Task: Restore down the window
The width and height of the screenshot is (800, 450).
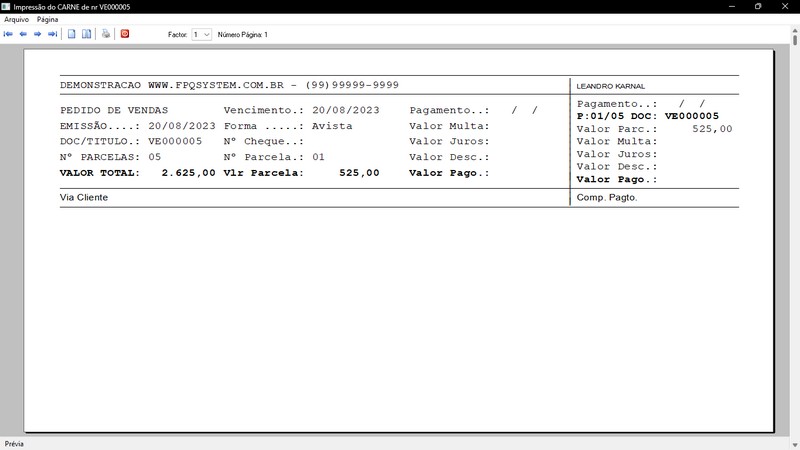Action: pos(758,7)
